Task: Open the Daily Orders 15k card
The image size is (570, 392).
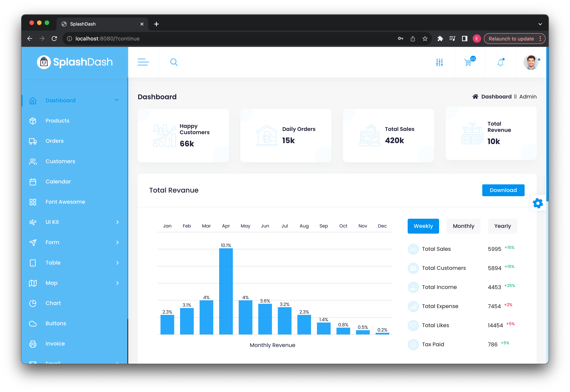Action: 286,135
